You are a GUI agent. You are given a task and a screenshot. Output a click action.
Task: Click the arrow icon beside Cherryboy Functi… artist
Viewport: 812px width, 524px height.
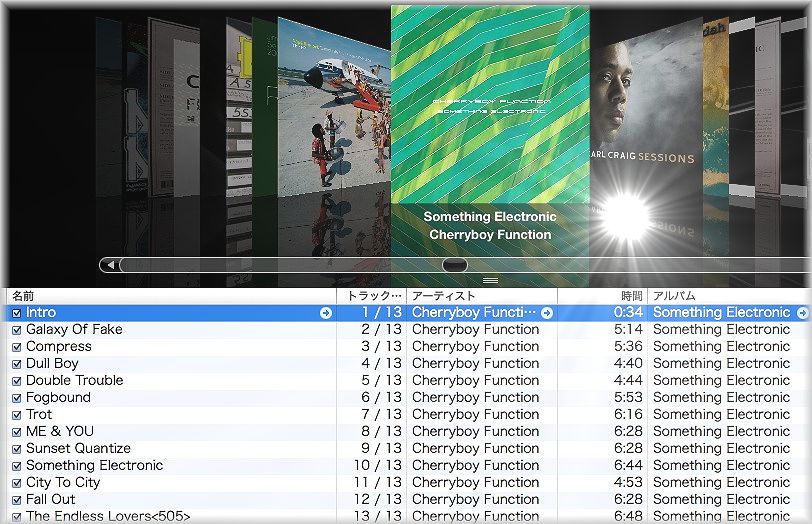click(547, 313)
